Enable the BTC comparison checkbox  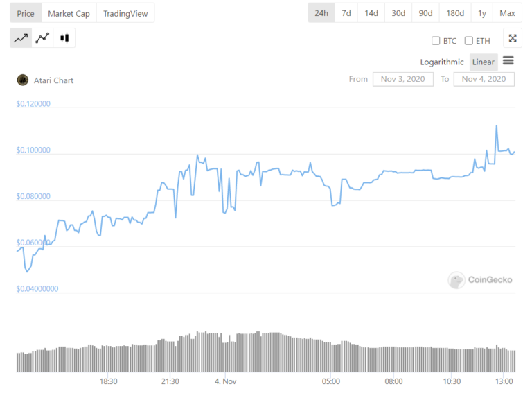[x=436, y=41]
